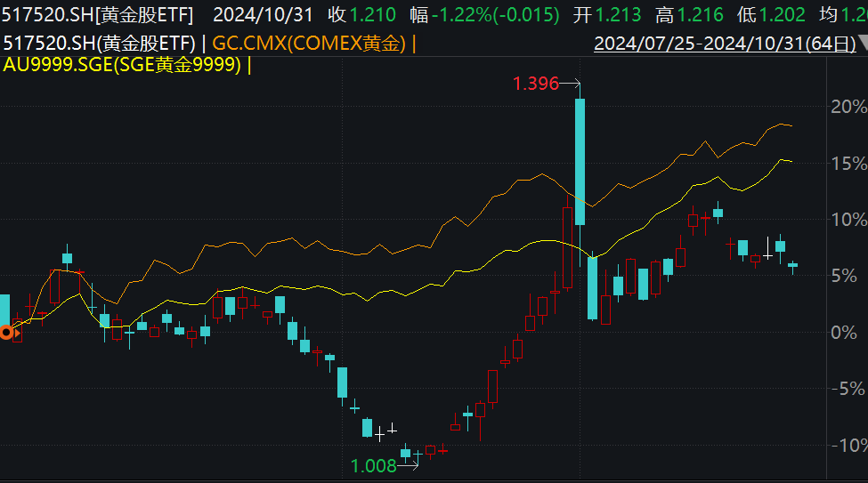868x483 pixels.
Task: Click the 1.008 low price label
Action: 374,466
